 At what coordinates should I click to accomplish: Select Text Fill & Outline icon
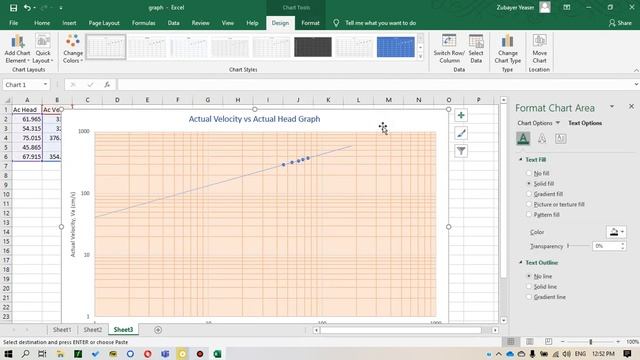pyautogui.click(x=523, y=138)
